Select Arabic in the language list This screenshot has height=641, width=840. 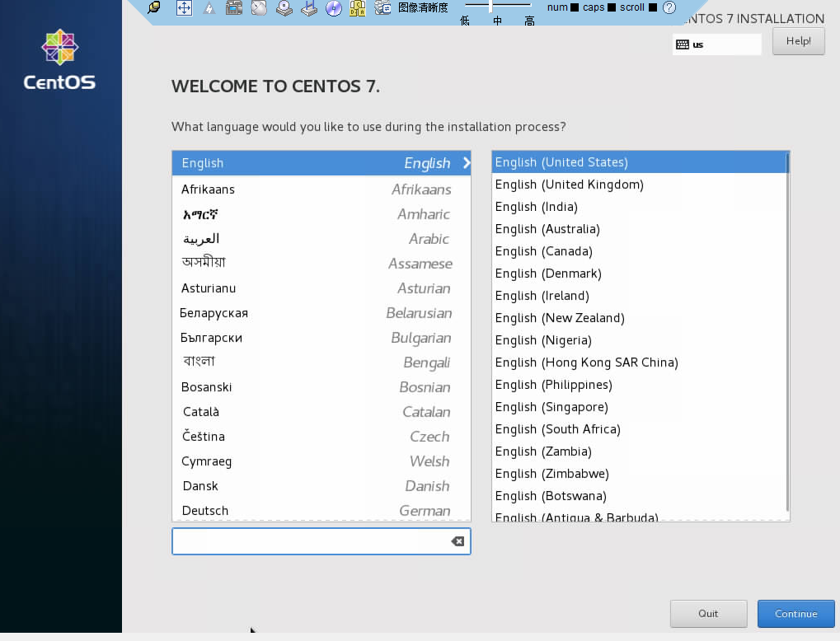(x=321, y=239)
